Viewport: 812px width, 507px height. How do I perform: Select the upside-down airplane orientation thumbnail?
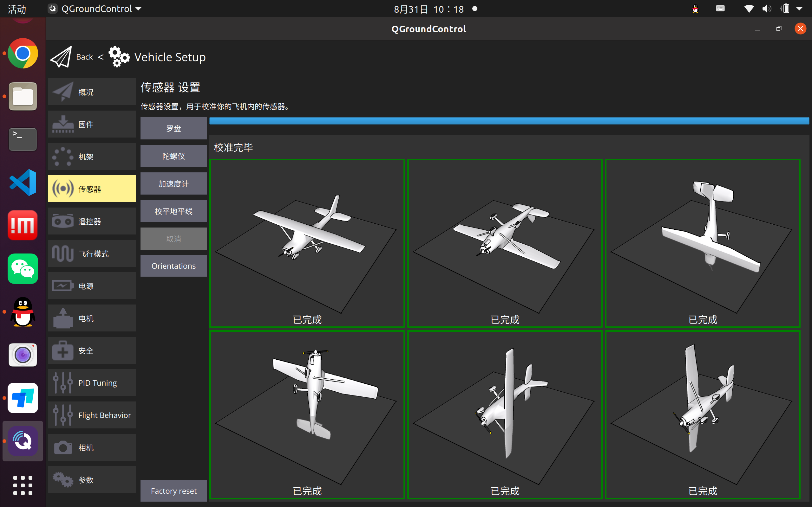pyautogui.click(x=505, y=243)
